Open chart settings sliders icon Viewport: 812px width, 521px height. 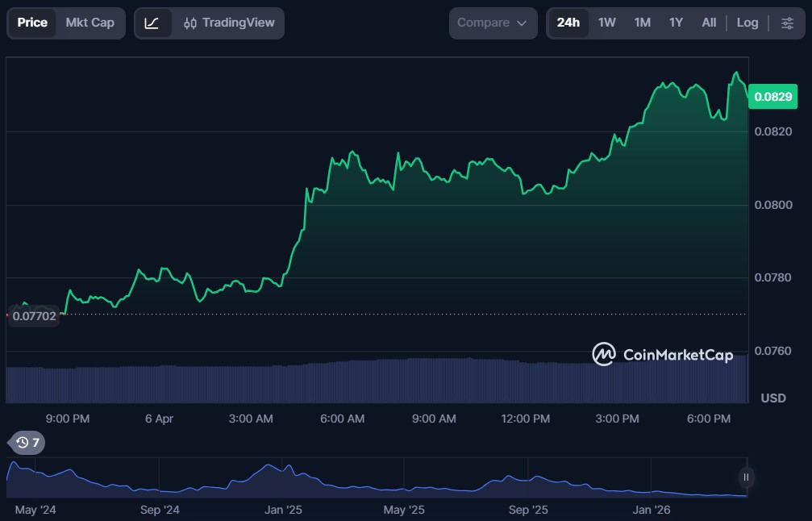click(787, 23)
